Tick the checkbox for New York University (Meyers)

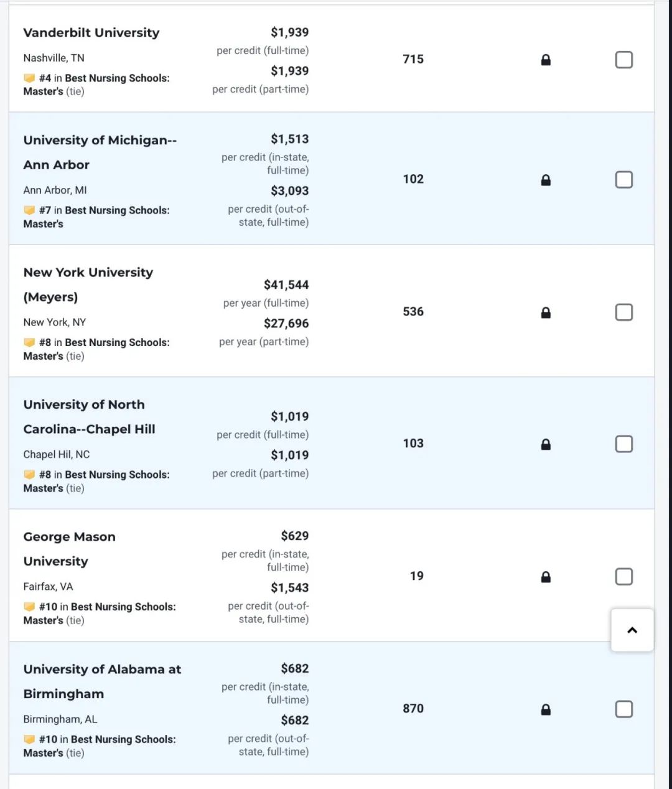click(x=624, y=312)
